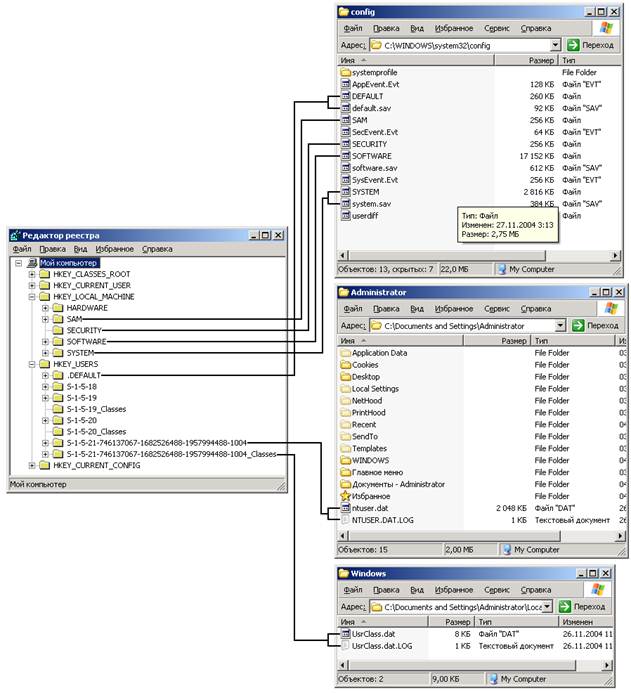Image resolution: width=631 pixels, height=693 pixels.
Task: Click horizontal scrollbar in config window
Action: click(x=447, y=255)
